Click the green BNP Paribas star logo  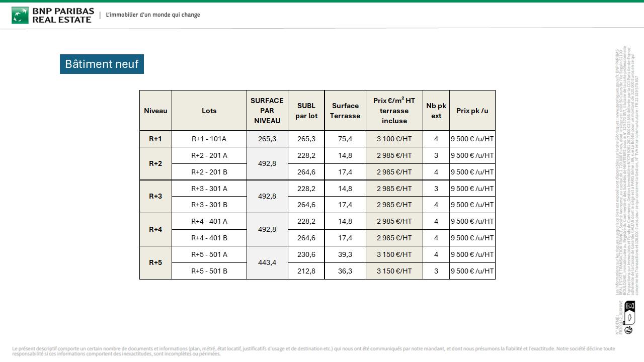pyautogui.click(x=20, y=15)
